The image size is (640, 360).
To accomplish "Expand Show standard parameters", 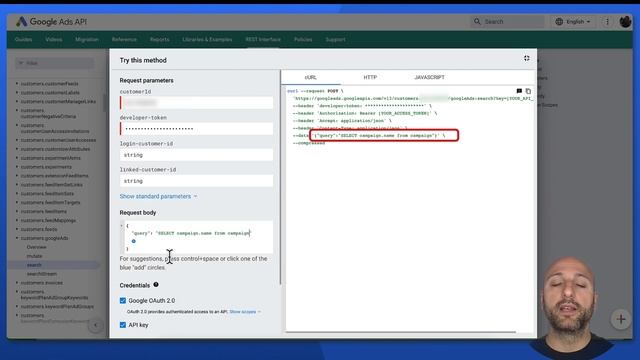I will pos(158,196).
